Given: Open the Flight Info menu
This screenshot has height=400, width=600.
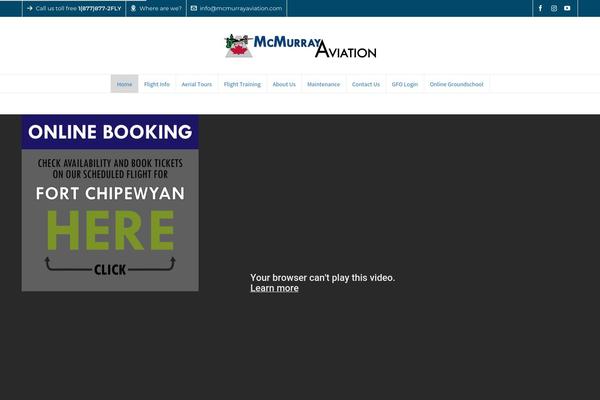Looking at the screenshot, I should [157, 84].
